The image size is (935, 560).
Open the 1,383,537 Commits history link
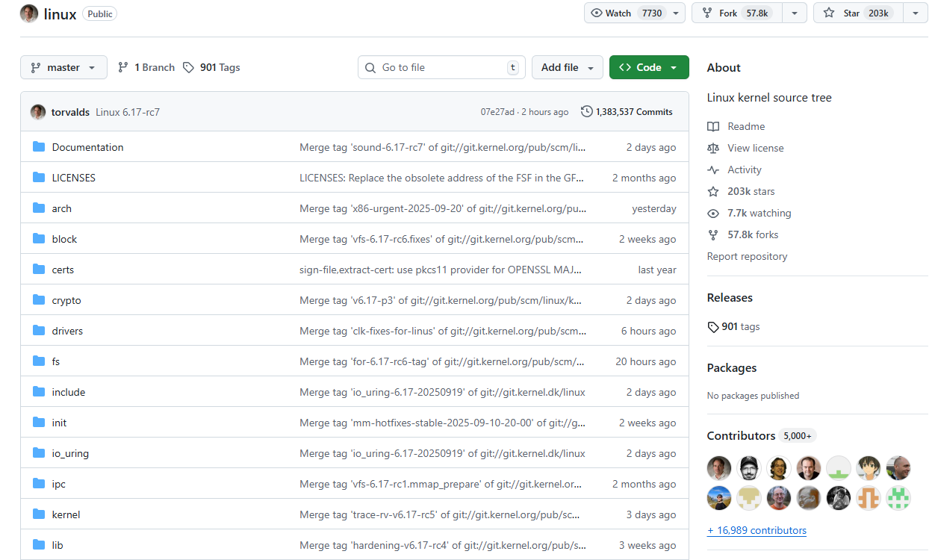tap(627, 111)
